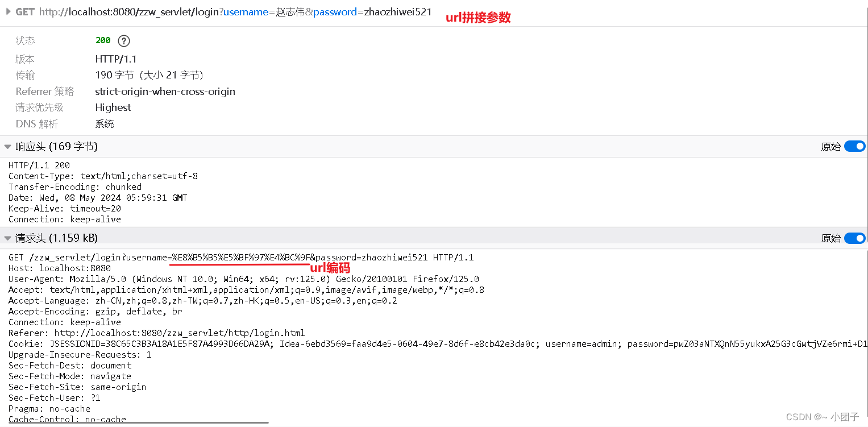Click the 状态 label
Image resolution: width=868 pixels, height=427 pixels.
pyautogui.click(x=26, y=40)
